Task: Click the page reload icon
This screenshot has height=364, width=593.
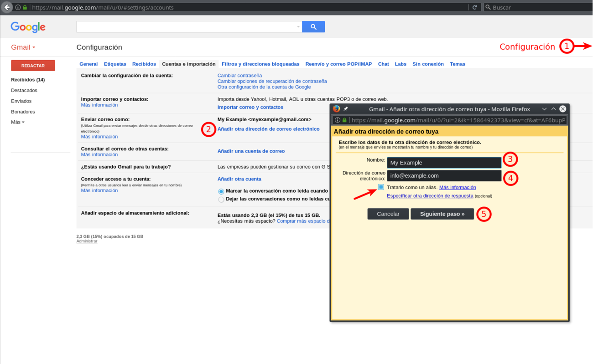Action: 474,7
